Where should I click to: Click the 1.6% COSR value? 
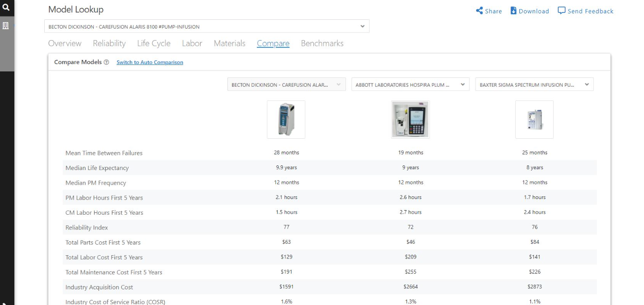point(286,302)
